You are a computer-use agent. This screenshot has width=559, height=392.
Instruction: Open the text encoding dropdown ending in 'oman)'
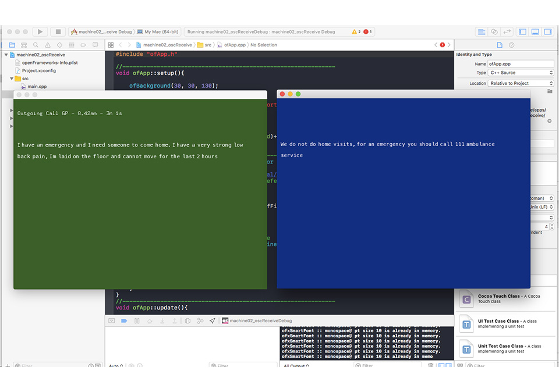click(542, 198)
